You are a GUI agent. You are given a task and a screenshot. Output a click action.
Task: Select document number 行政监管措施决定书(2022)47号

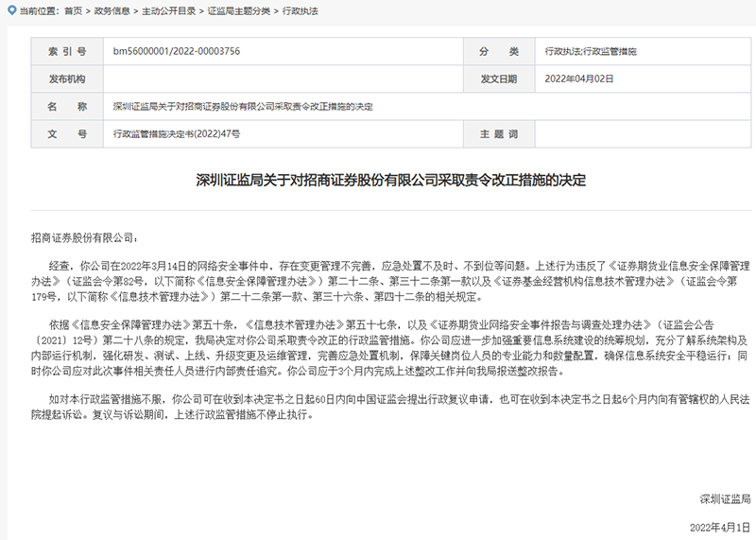[x=177, y=134]
